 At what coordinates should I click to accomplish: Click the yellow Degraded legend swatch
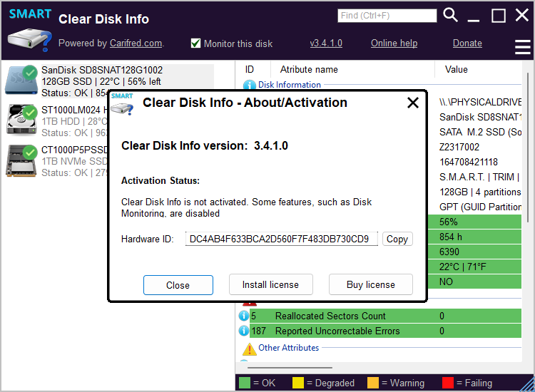click(x=298, y=383)
